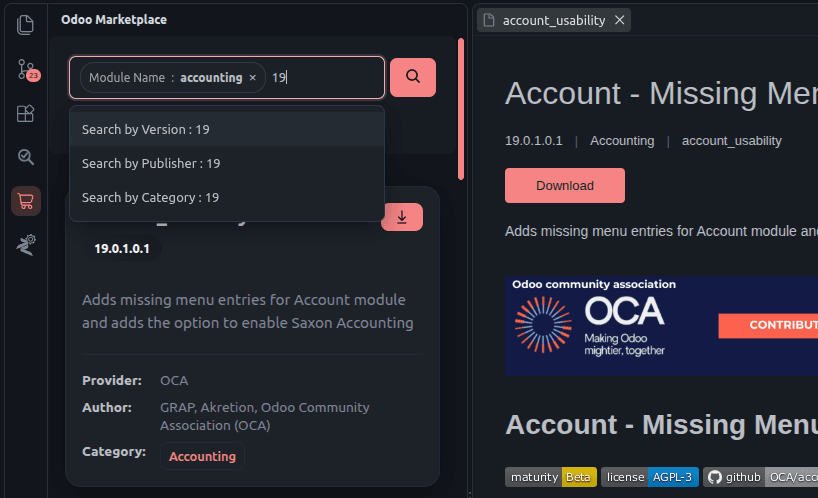Click account_usability text in detail header

(731, 141)
